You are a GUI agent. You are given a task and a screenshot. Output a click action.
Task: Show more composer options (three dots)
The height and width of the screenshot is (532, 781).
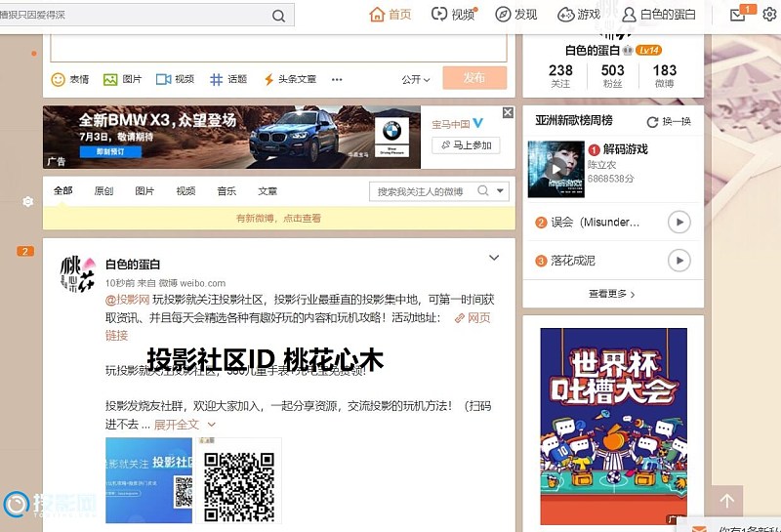tap(337, 80)
